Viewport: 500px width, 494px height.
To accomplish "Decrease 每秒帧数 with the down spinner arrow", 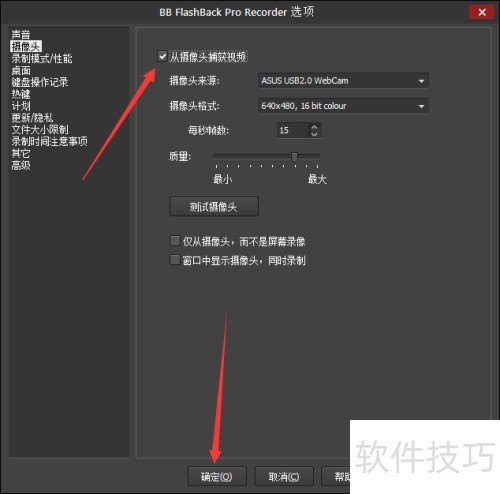I will click(x=314, y=134).
